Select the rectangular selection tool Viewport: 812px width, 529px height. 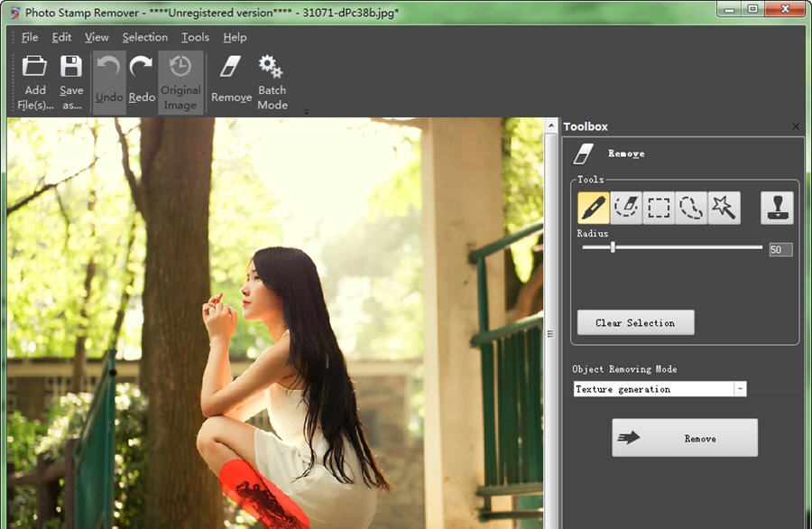[x=658, y=207]
